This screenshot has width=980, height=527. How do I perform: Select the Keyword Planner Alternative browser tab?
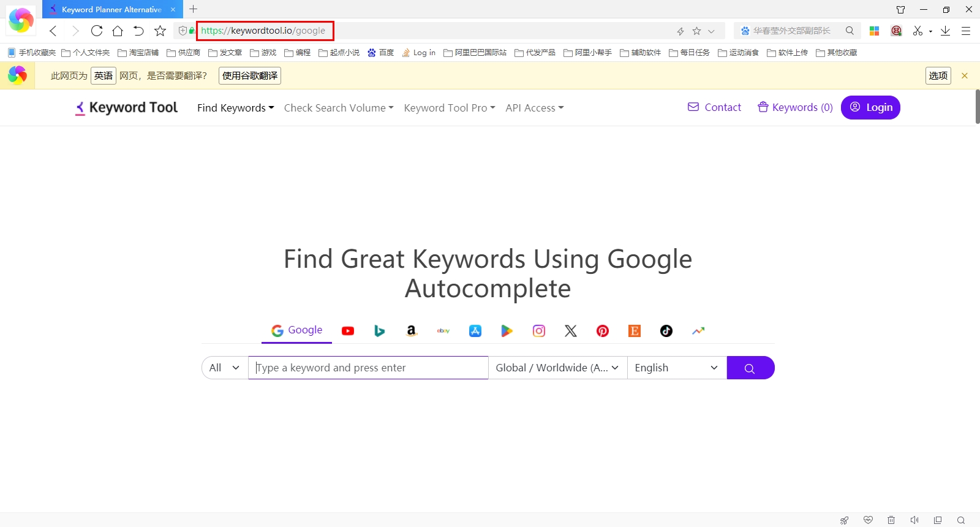(x=111, y=9)
